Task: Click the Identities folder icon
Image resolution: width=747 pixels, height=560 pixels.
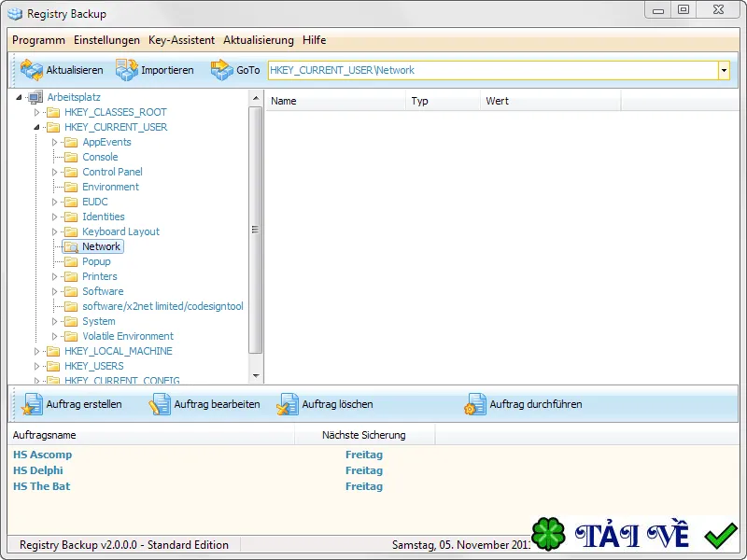Action: 71,217
